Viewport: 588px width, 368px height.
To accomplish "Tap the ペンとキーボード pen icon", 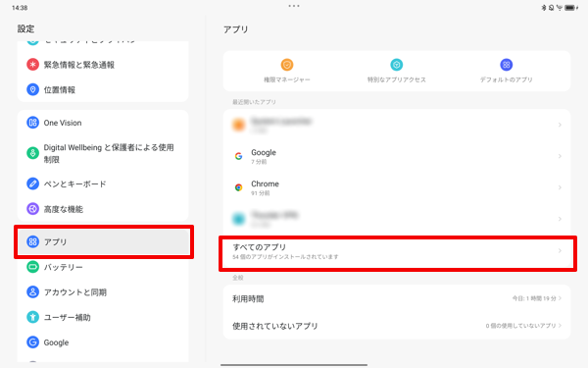I will point(32,184).
